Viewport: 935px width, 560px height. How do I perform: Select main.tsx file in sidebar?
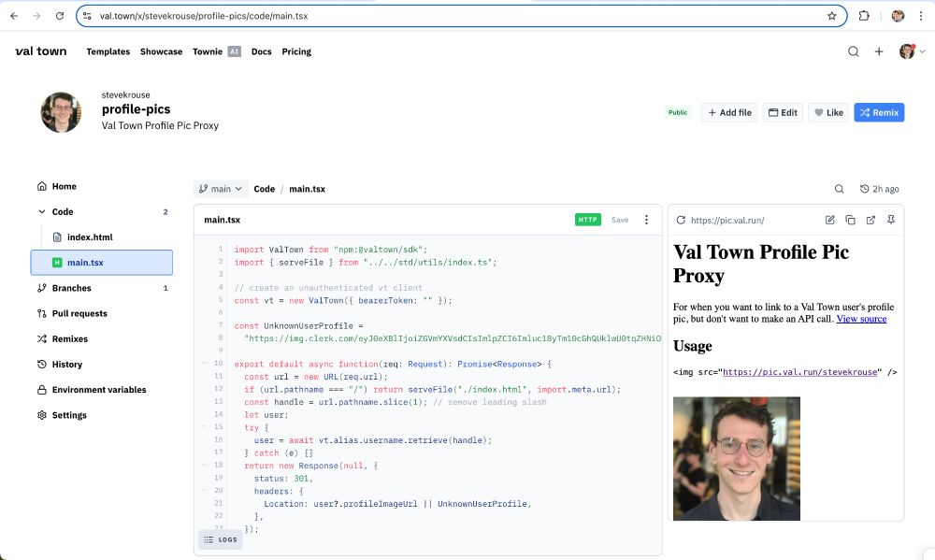coord(101,263)
